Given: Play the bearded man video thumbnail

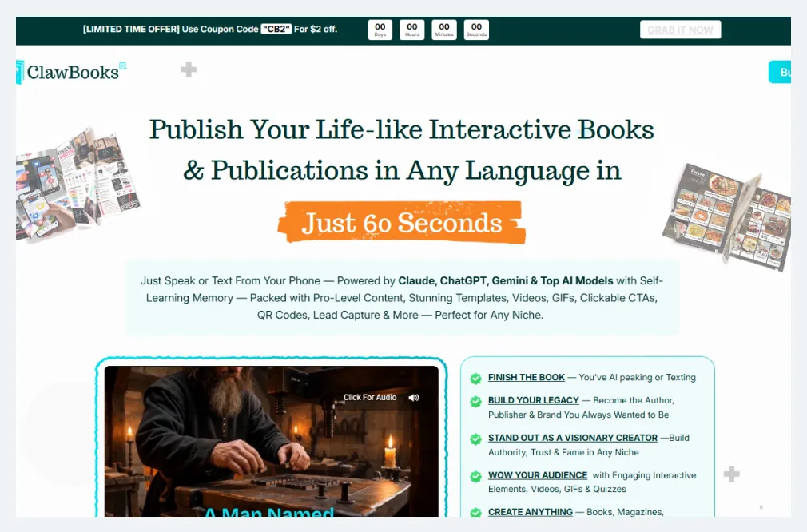Looking at the screenshot, I should (x=271, y=441).
